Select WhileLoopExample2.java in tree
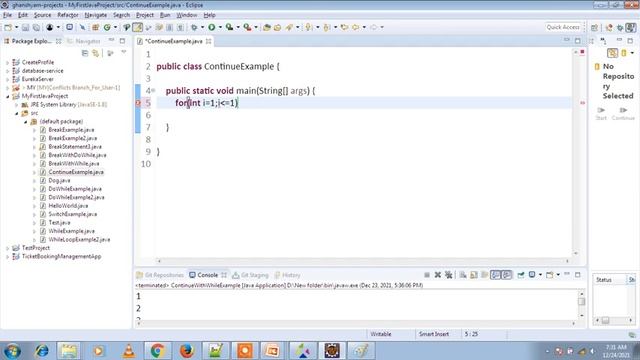This screenshot has width=640, height=360. 79,240
